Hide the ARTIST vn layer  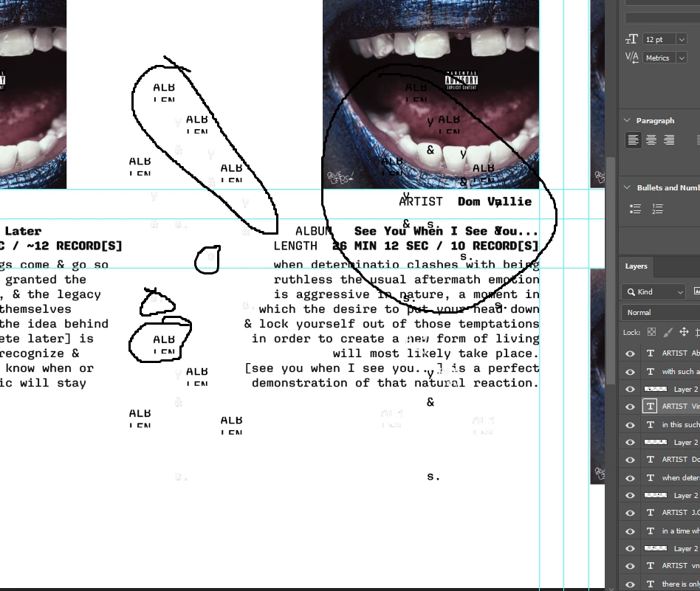click(630, 566)
